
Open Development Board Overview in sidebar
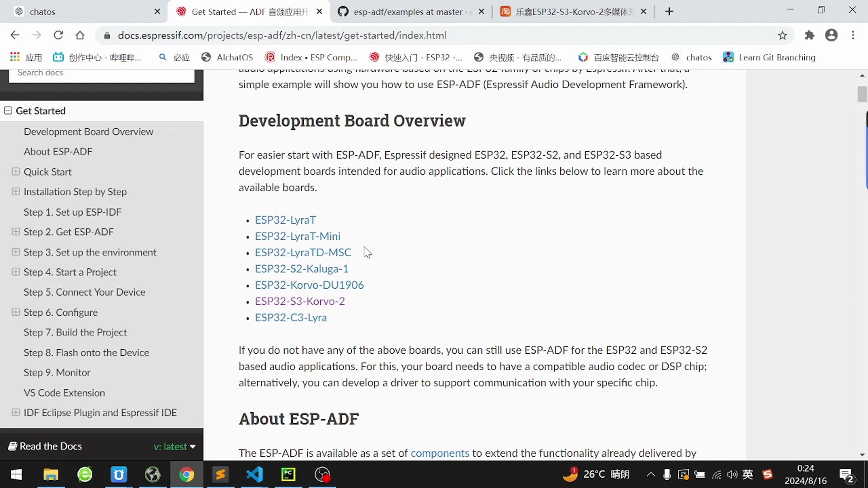click(89, 131)
